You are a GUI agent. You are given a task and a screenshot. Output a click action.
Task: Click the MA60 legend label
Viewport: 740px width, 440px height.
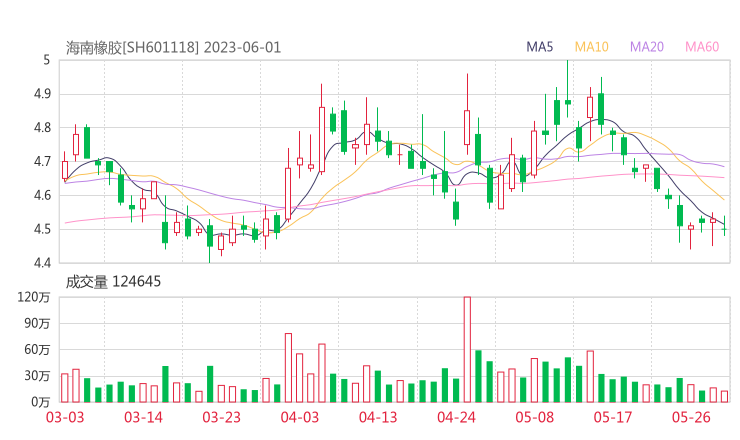coord(702,47)
